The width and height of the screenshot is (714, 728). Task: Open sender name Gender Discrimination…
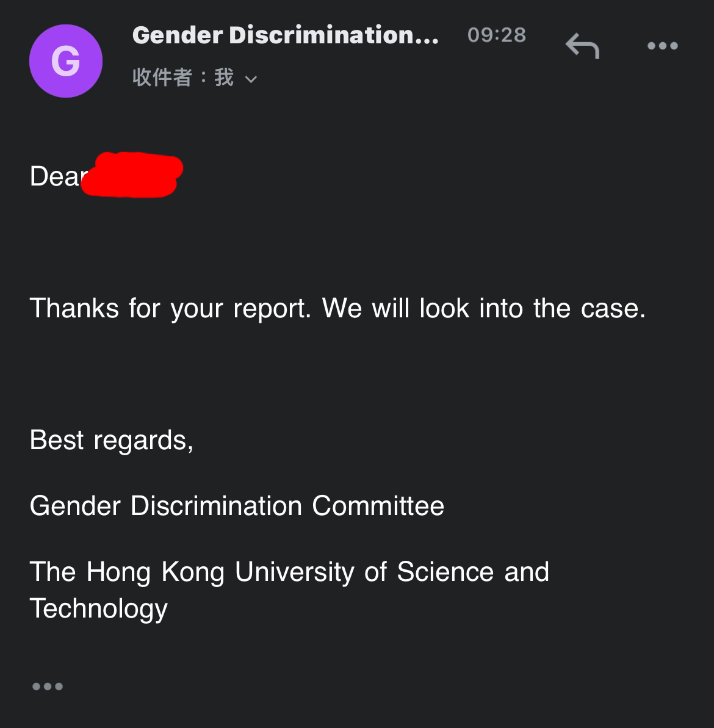(285, 35)
